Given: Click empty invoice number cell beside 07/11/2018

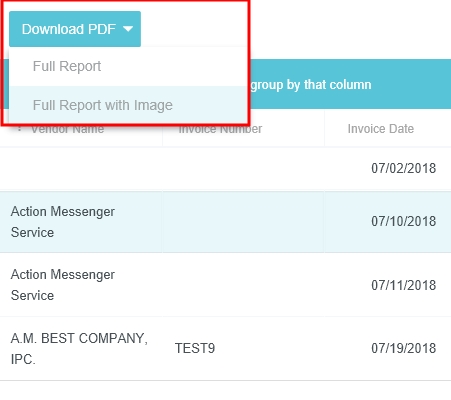Looking at the screenshot, I should (x=243, y=285).
